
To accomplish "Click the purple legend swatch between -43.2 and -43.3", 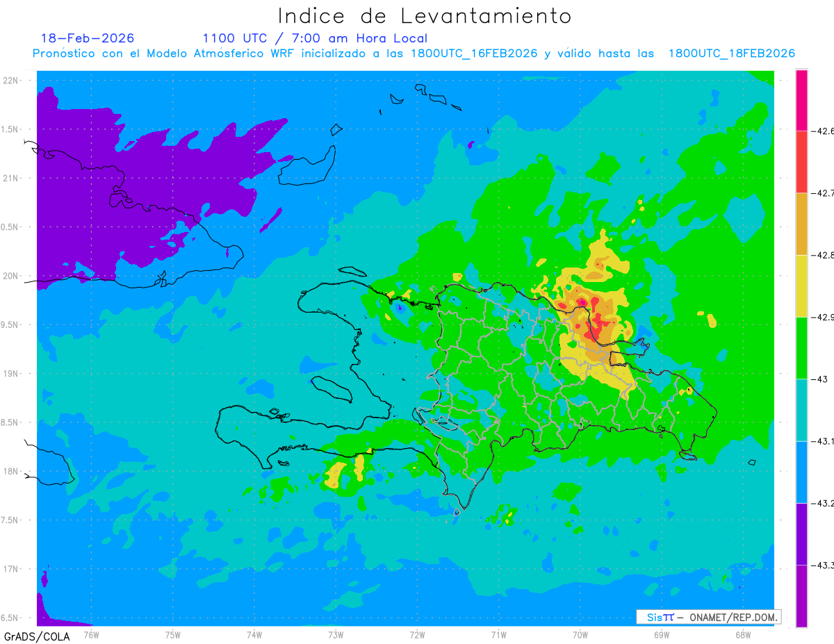I will tap(801, 534).
